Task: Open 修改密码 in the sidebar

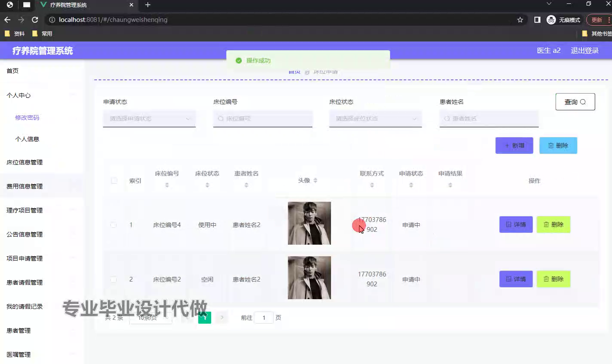Action: tap(27, 118)
